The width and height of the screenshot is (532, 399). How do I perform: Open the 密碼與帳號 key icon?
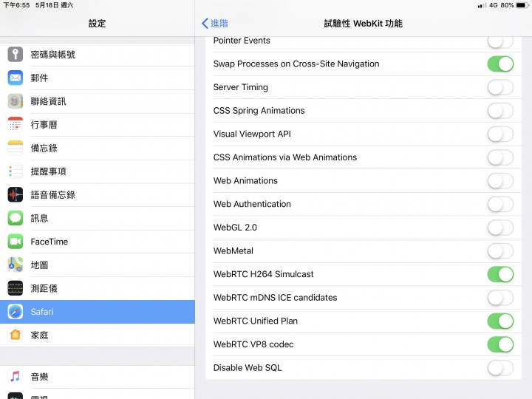click(x=16, y=54)
